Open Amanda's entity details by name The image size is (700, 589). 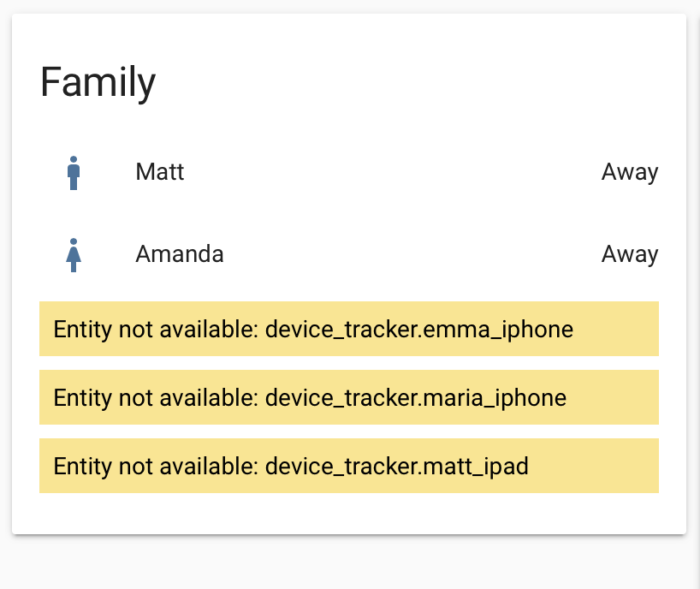pyautogui.click(x=180, y=254)
